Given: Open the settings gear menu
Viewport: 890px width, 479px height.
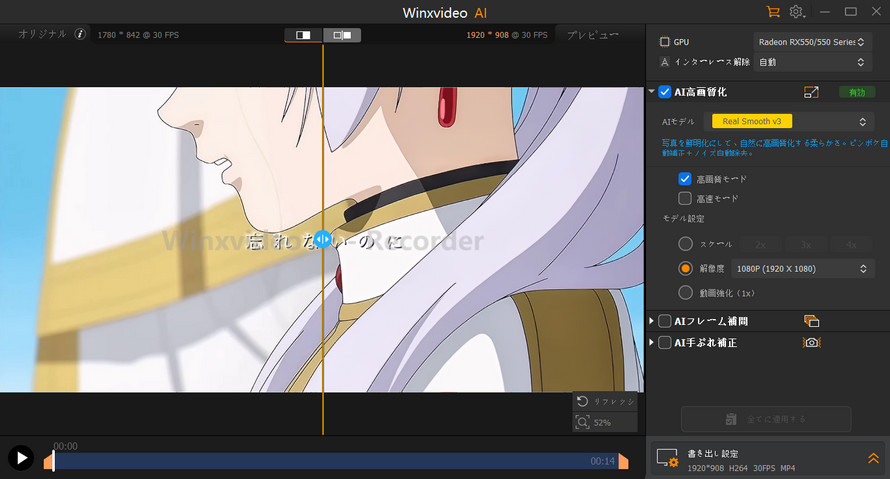Looking at the screenshot, I should coord(797,11).
